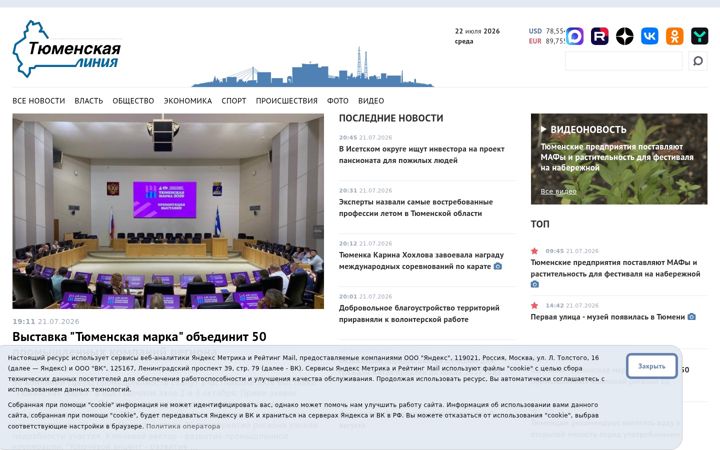Follow the Все видео link
The height and width of the screenshot is (450, 720).
(x=558, y=191)
